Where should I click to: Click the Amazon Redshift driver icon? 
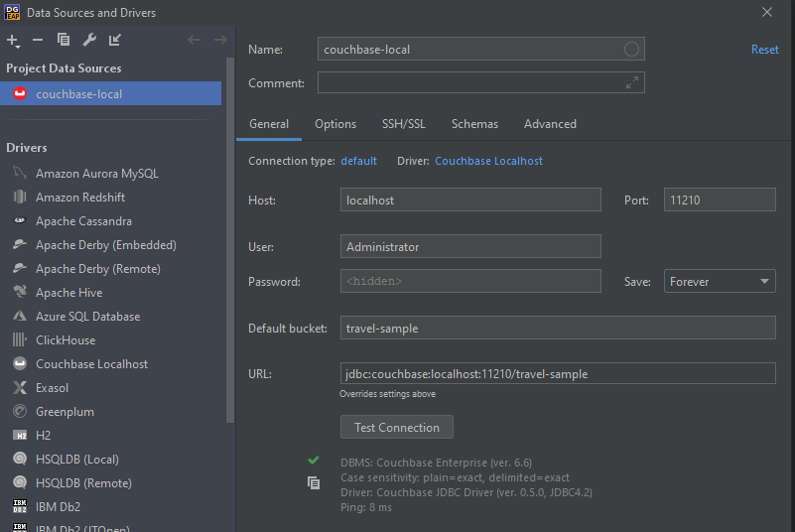pos(20,197)
